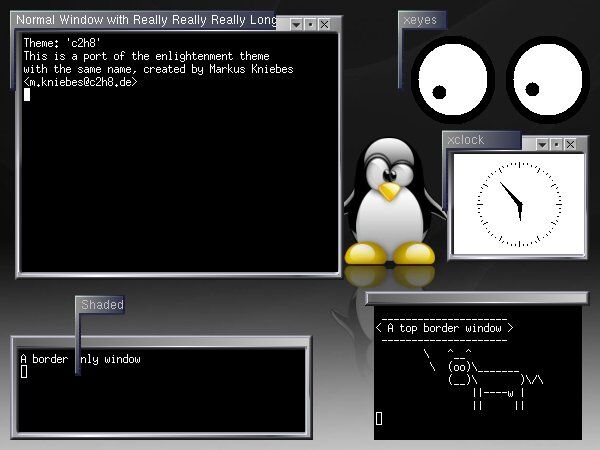Click the 'Normal Window with Really Really Really Long' title
The width and height of the screenshot is (600, 450).
[146, 20]
